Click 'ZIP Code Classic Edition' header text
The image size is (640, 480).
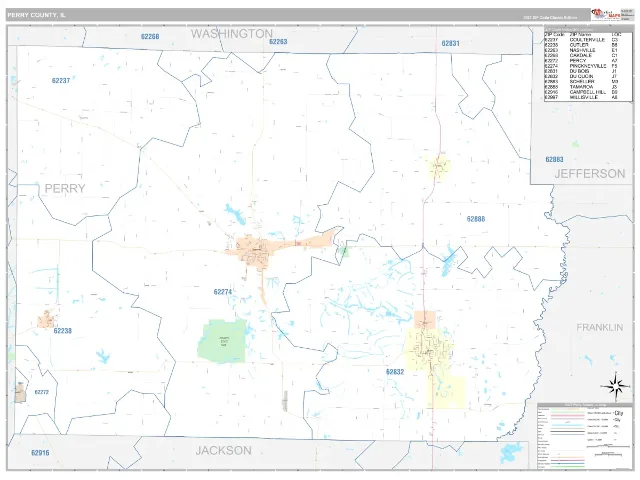coord(550,18)
